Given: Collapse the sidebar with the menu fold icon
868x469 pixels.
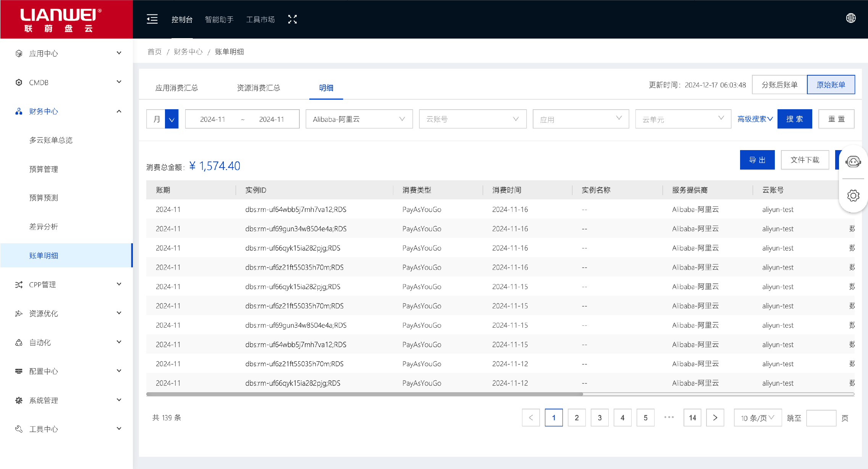Looking at the screenshot, I should (152, 19).
